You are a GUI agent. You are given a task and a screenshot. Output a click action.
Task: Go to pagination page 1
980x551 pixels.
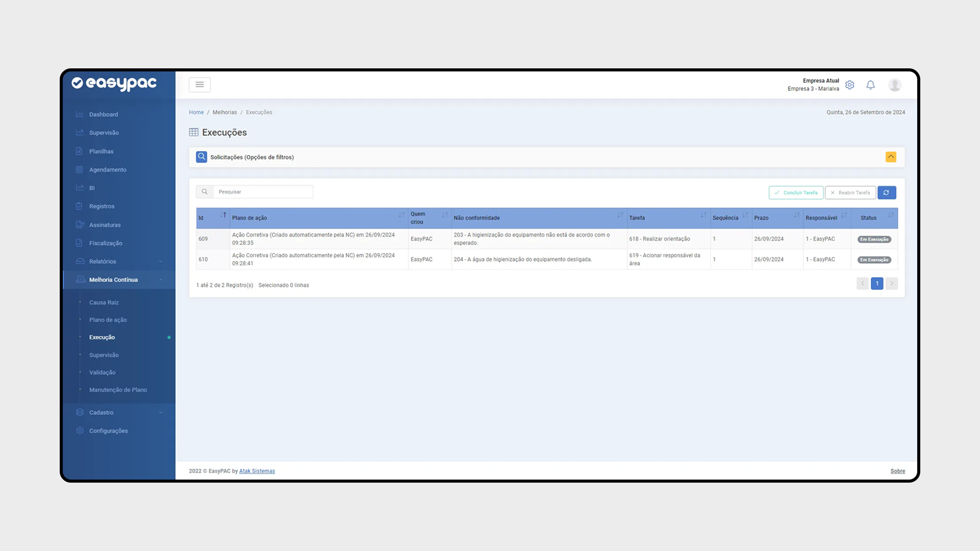pyautogui.click(x=877, y=284)
